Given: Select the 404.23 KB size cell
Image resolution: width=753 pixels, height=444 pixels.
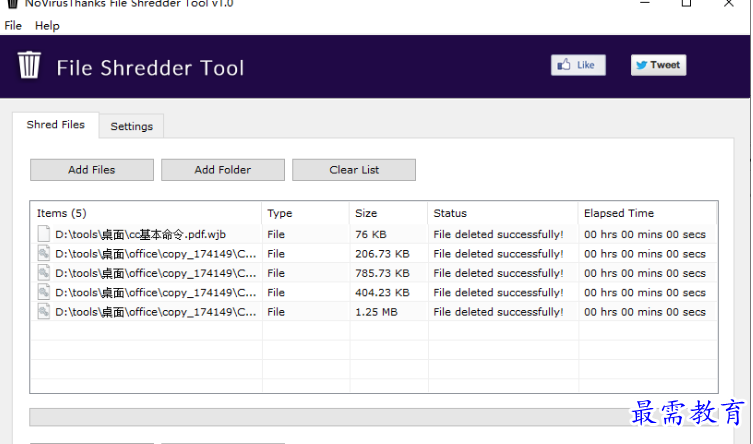Looking at the screenshot, I should (x=382, y=293).
